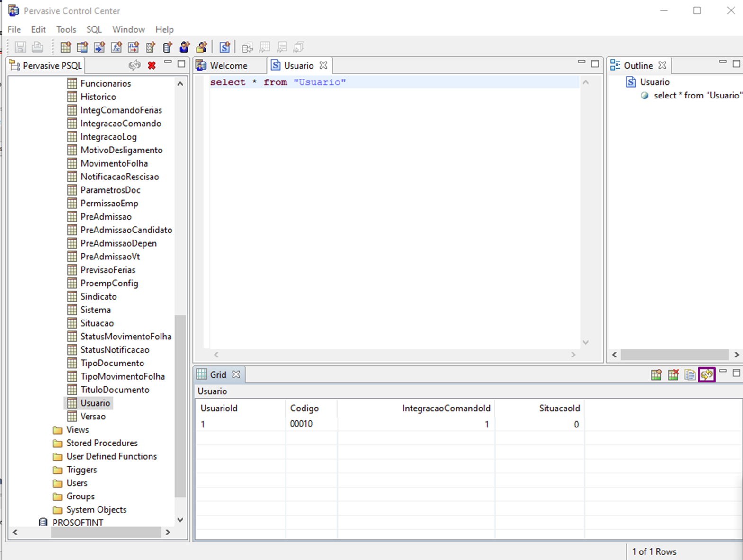This screenshot has width=743, height=560.
Task: Open the Tools menu
Action: pos(66,29)
